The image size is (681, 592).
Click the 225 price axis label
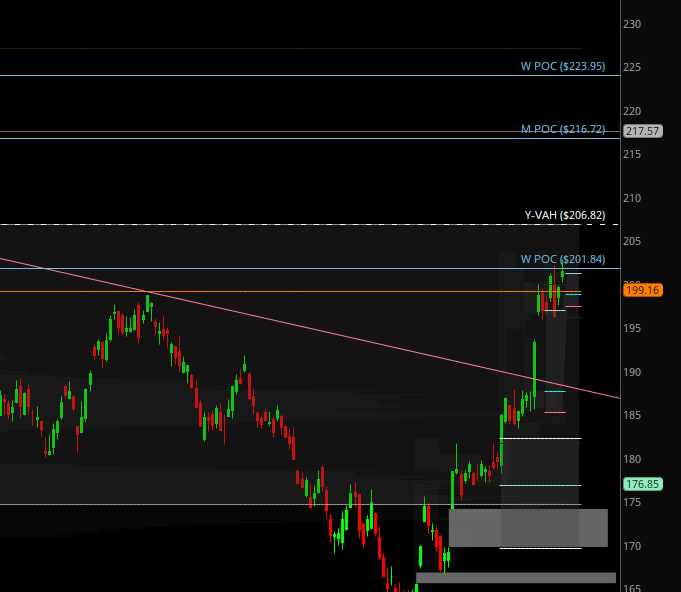(x=632, y=67)
